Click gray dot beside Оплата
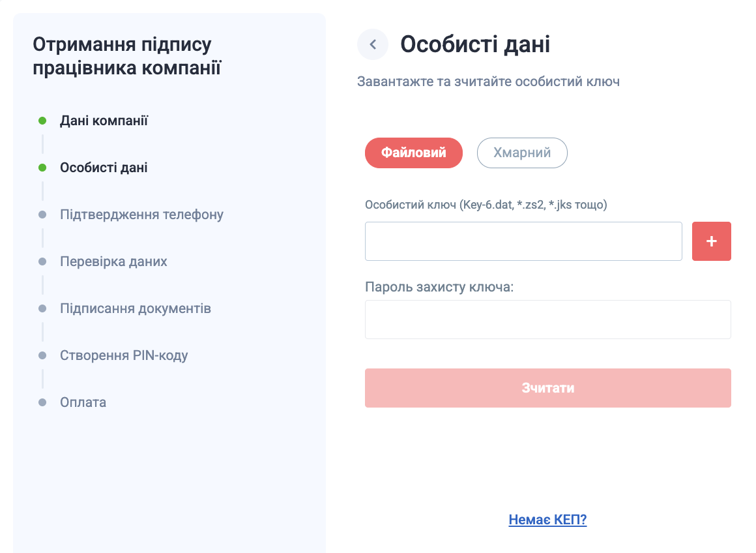Screen dimensions: 756x553 point(42,402)
